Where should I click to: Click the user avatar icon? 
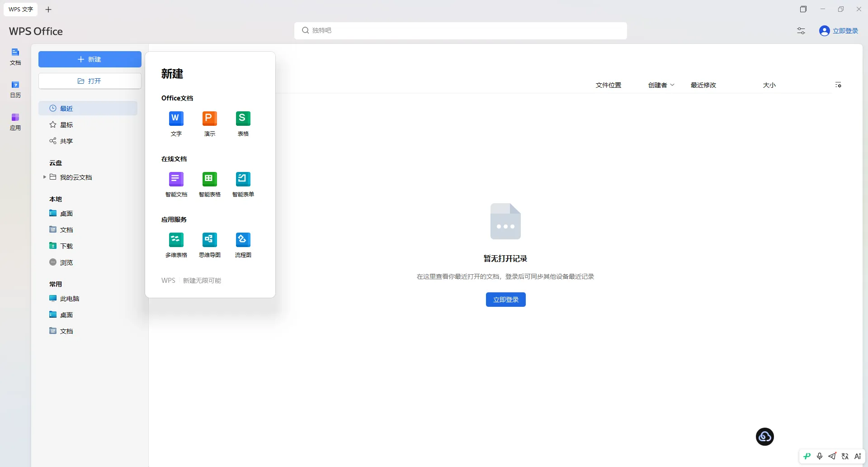[x=824, y=31]
